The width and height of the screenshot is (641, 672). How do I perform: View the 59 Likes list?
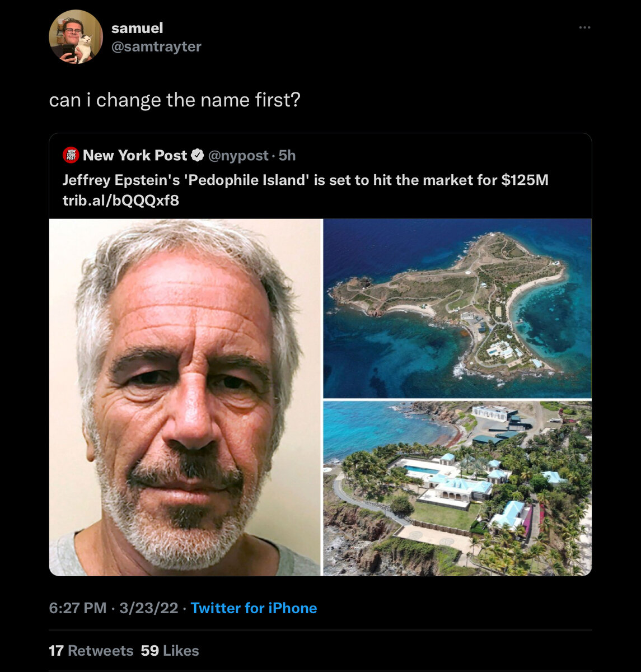point(170,651)
